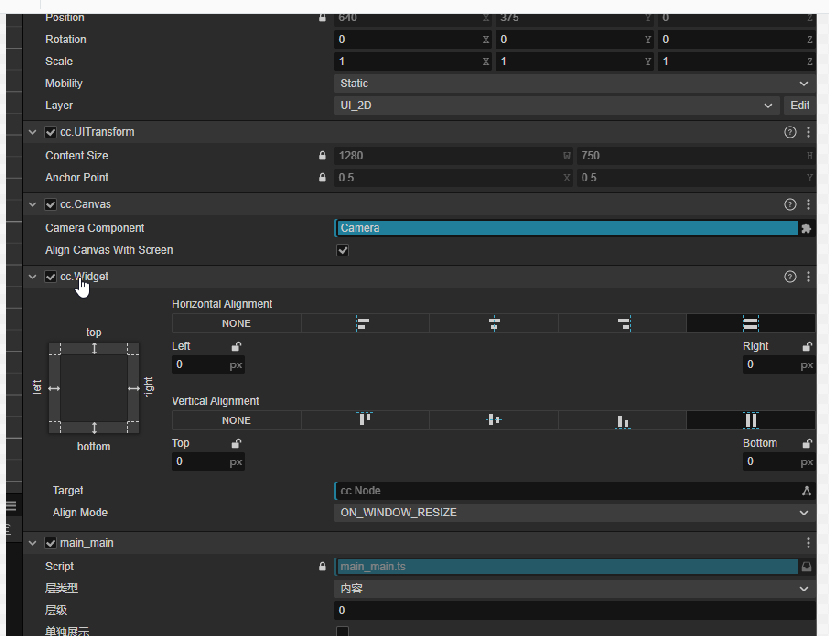Viewport: 829px width, 636px height.
Task: Toggle the Top margin lock icon
Action: click(236, 444)
